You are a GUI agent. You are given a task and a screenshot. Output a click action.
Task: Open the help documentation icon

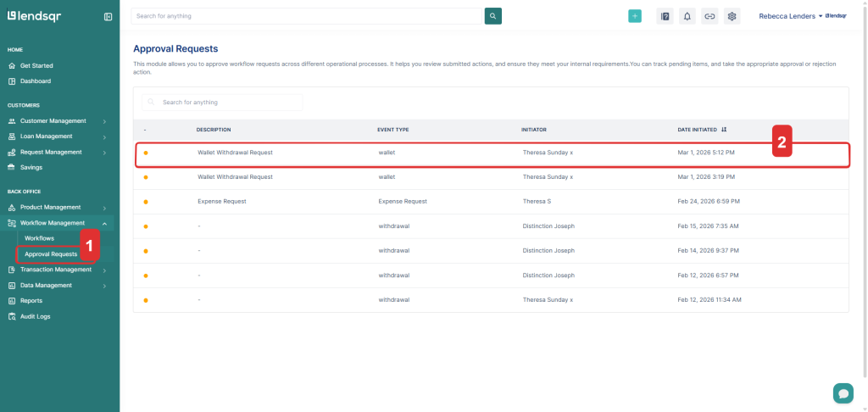click(665, 16)
